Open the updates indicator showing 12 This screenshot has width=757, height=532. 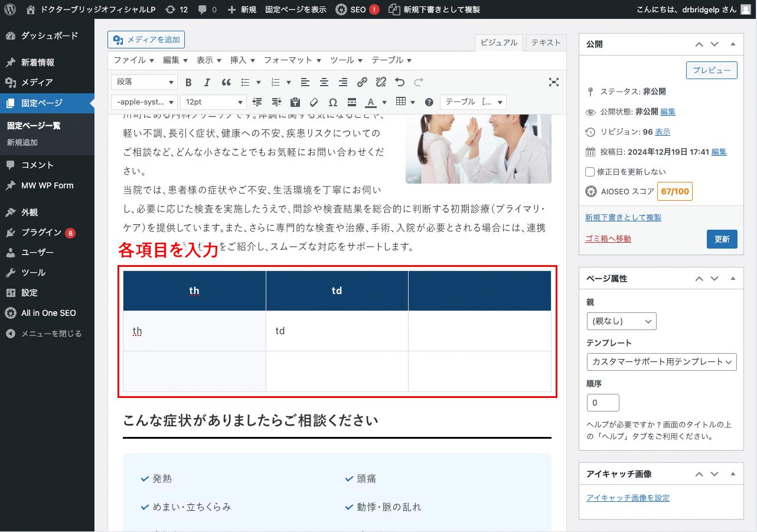(x=177, y=9)
